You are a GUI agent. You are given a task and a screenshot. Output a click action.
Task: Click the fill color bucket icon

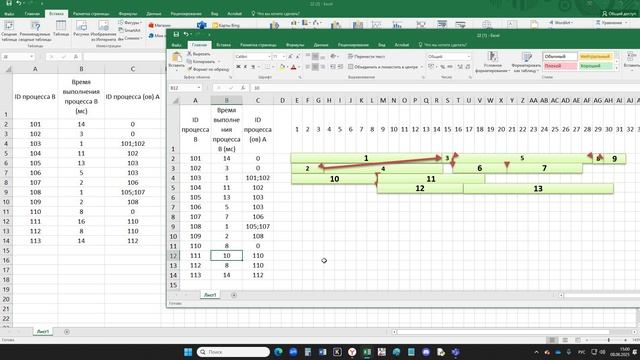click(282, 67)
